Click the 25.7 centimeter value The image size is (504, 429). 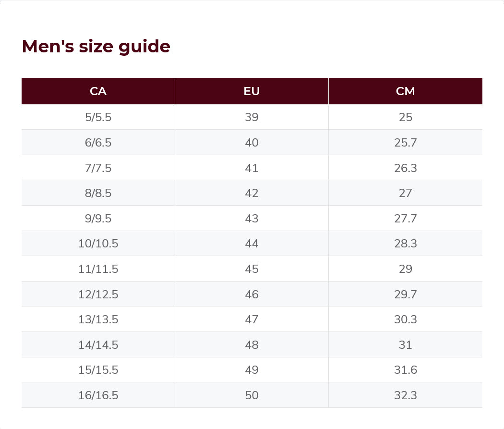(x=405, y=143)
